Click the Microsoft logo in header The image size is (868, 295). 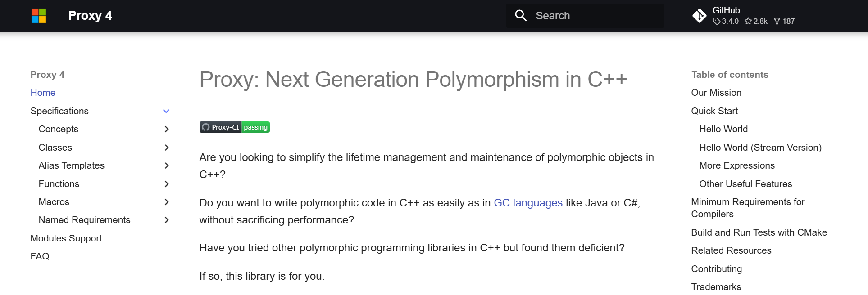[x=39, y=16]
